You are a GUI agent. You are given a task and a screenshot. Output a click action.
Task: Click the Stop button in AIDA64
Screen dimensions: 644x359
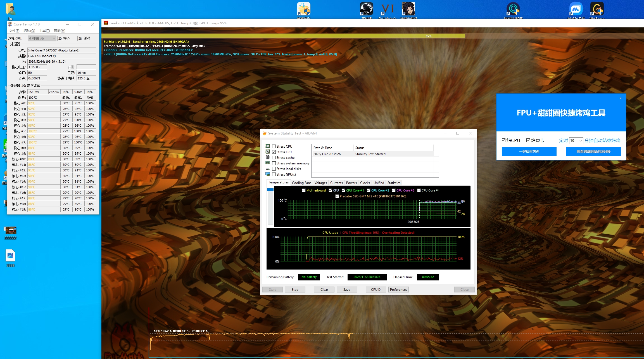tap(295, 289)
